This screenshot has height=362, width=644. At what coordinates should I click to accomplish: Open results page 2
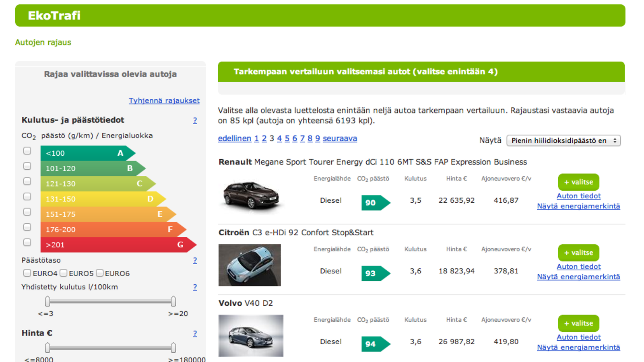tap(264, 138)
